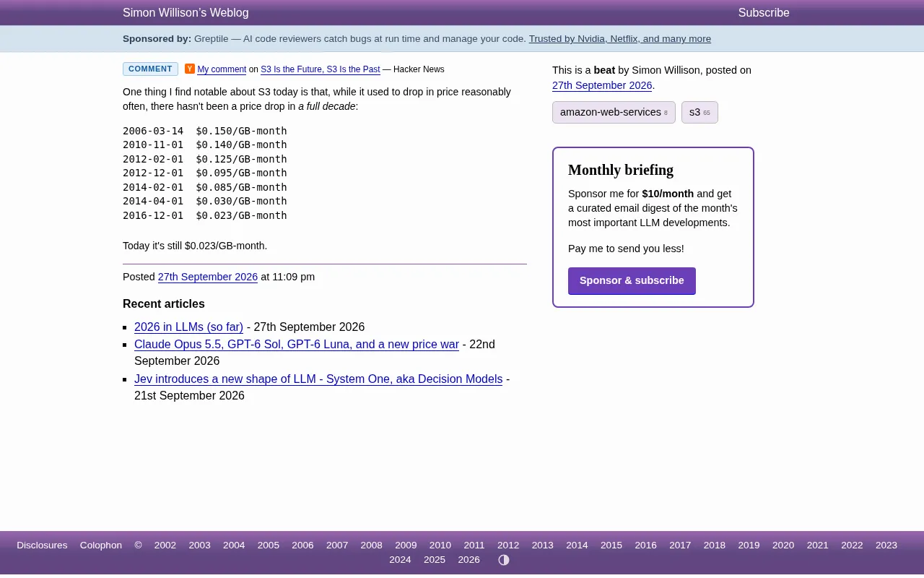Click the Sponsor & subscribe button
Screen dimensions: 924x578
(x=632, y=281)
